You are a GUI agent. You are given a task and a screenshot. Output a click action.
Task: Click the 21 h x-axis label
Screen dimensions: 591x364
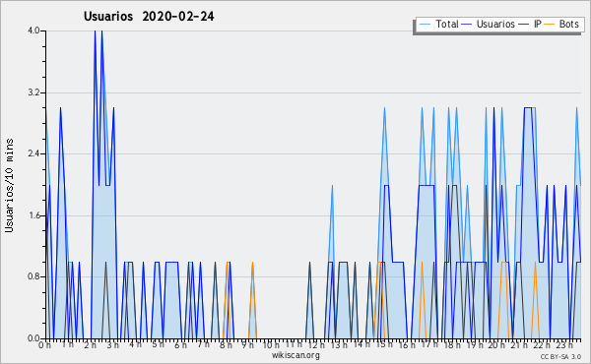520,345
